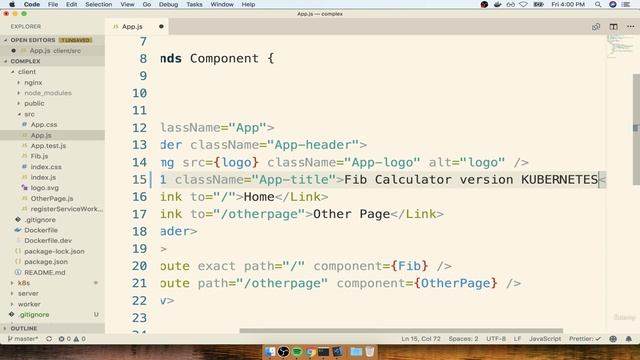Expand the server folder

tap(28, 293)
